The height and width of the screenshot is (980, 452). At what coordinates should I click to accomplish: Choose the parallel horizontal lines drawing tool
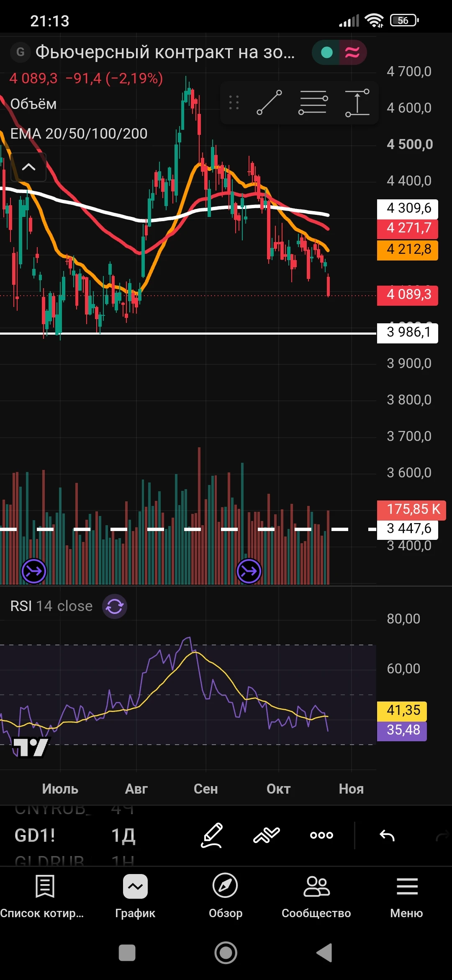pyautogui.click(x=313, y=102)
